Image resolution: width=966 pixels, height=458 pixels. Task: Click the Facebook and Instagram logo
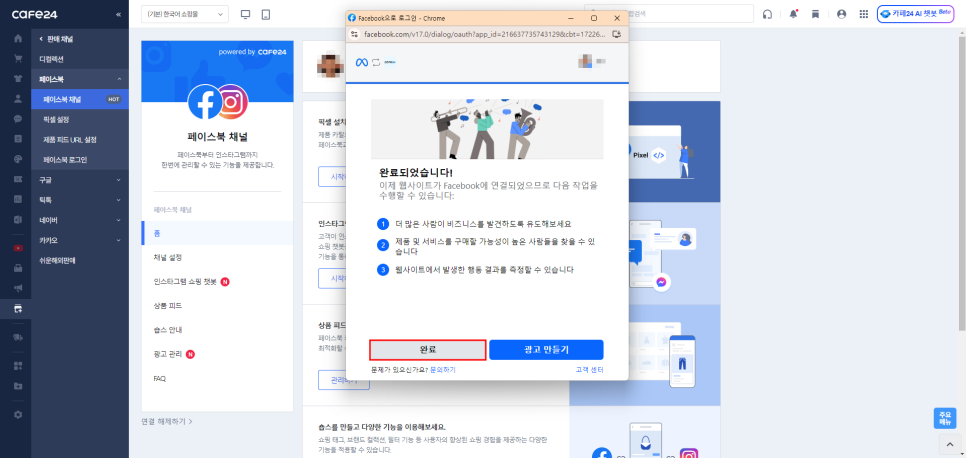tap(217, 102)
